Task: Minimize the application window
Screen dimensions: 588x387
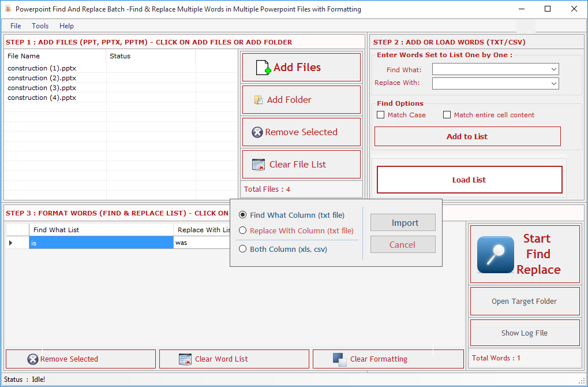Action: pos(521,9)
